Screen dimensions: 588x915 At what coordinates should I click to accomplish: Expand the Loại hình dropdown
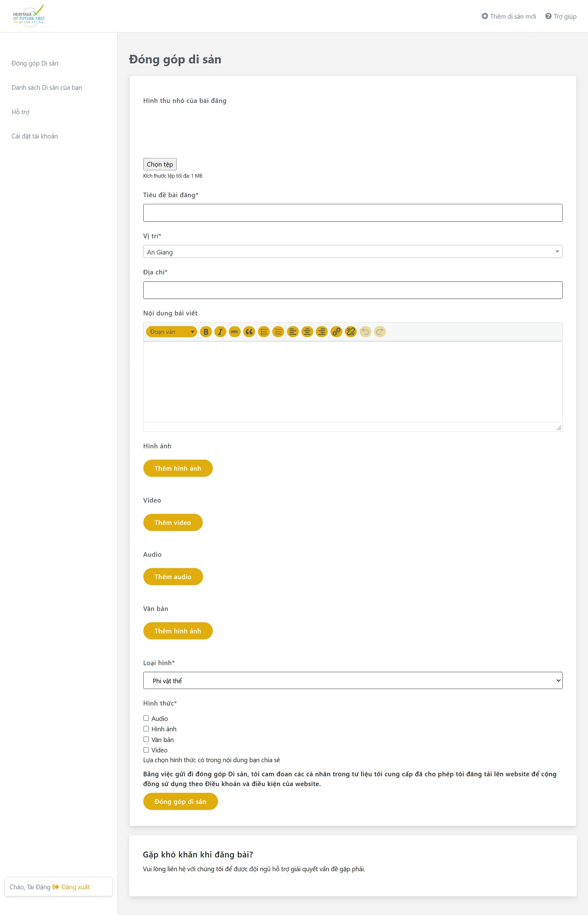352,681
